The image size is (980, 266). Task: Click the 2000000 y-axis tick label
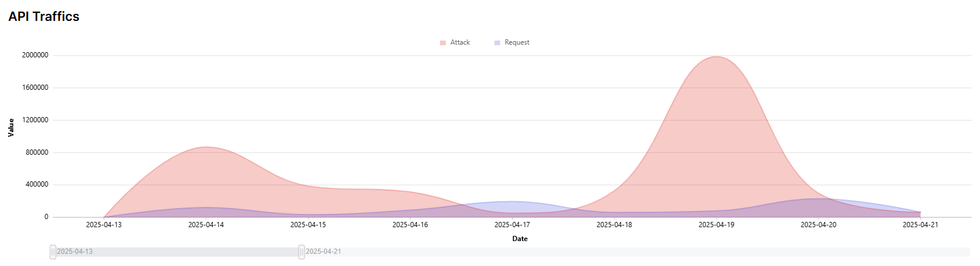coord(35,56)
